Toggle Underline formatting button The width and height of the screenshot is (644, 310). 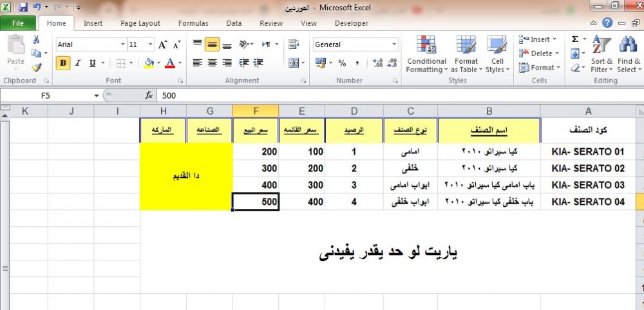pyautogui.click(x=92, y=63)
